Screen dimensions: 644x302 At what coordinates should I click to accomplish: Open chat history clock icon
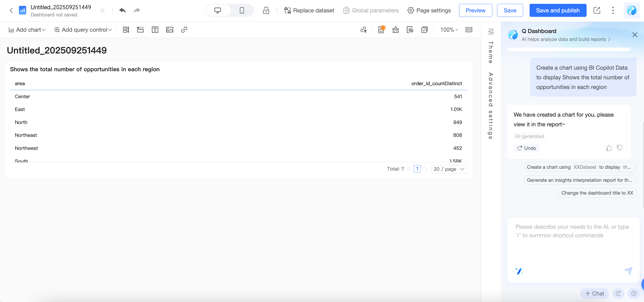tap(618, 293)
